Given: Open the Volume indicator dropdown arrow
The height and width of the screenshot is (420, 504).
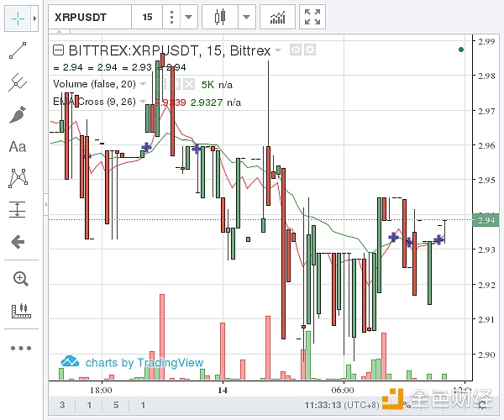Looking at the screenshot, I should tap(143, 84).
